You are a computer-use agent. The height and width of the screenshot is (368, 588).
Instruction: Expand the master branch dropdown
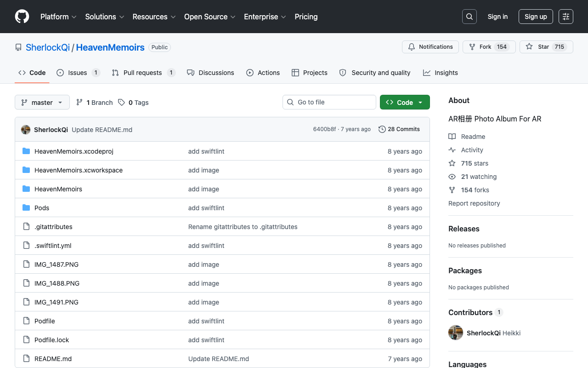coord(42,102)
